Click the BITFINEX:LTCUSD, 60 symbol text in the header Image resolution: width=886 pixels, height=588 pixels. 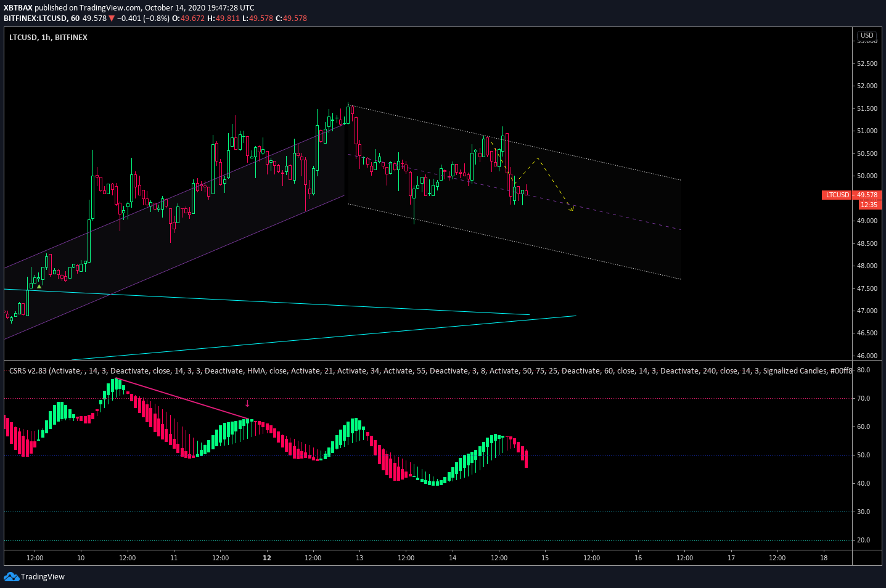(41, 18)
